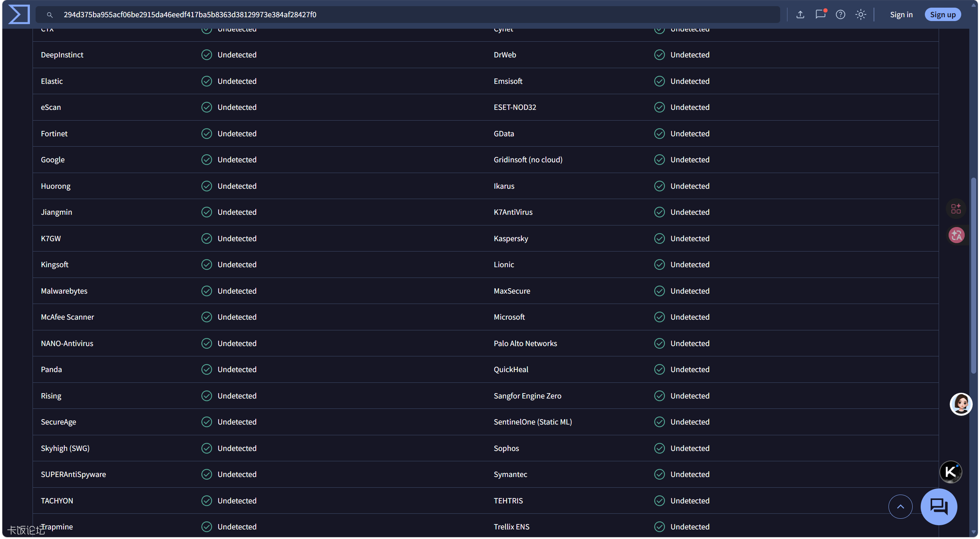Click Sign in link
980x539 pixels.
pyautogui.click(x=901, y=15)
